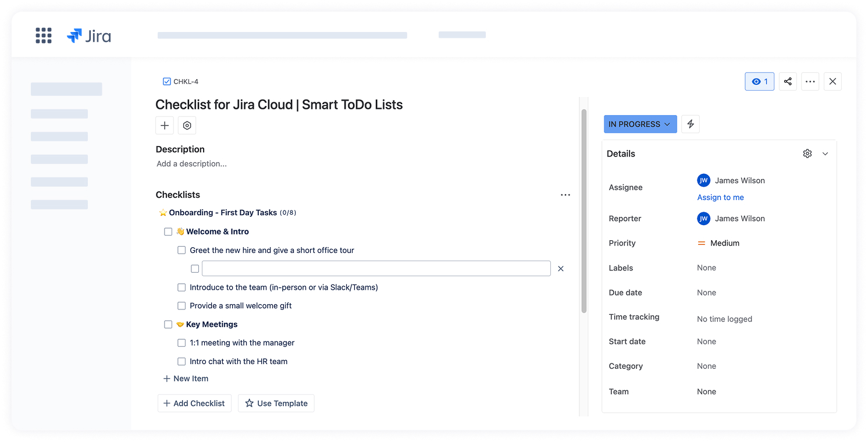This screenshot has width=868, height=442.
Task: Click the Jira logo
Action: pyautogui.click(x=89, y=35)
